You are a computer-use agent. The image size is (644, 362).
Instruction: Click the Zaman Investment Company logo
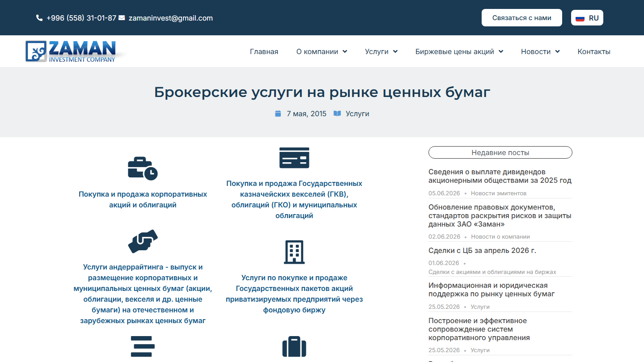(75, 51)
